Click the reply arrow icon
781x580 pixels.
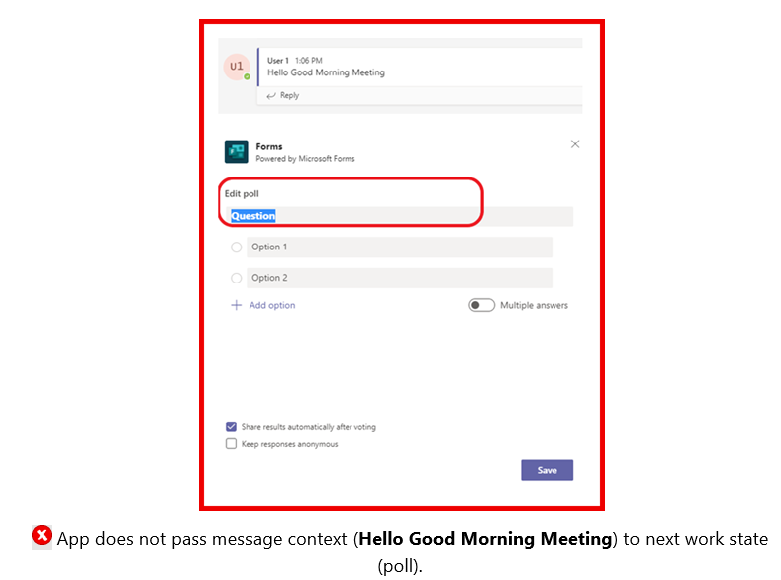click(x=270, y=96)
